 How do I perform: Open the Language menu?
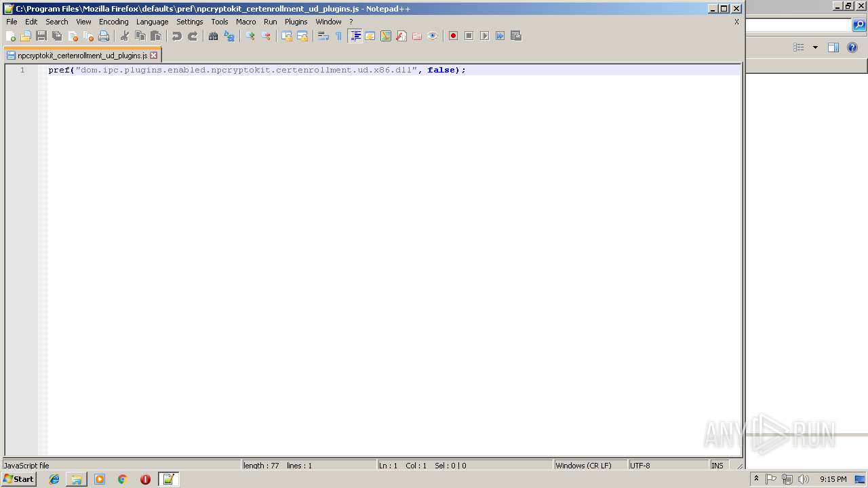152,22
